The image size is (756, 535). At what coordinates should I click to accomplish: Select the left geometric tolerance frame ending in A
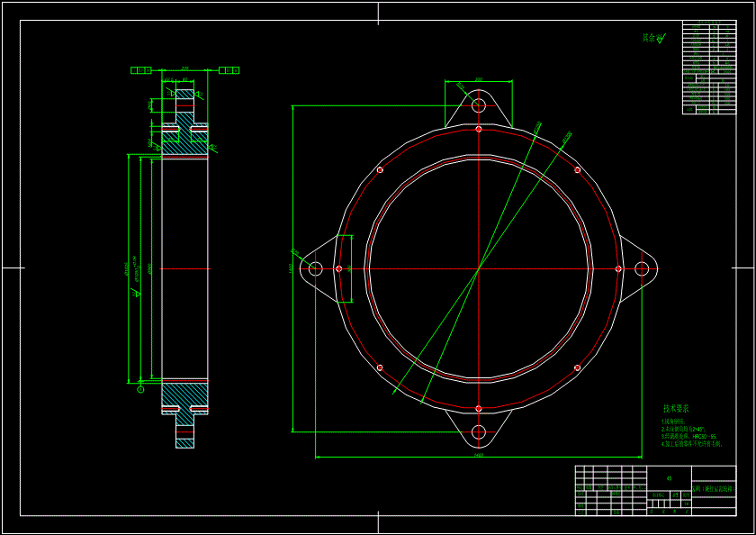140,70
